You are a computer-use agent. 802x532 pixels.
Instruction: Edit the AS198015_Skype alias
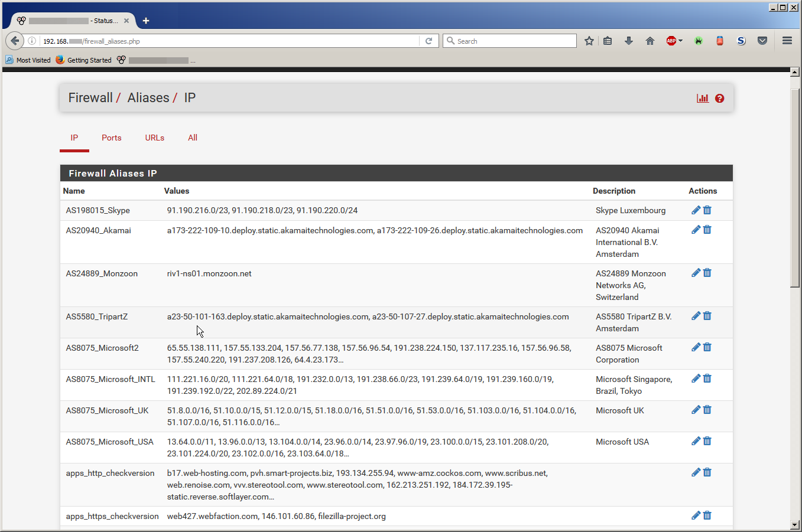(x=696, y=210)
